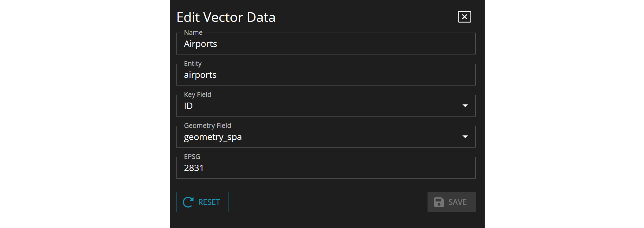Focus the Entity field containing airports
The image size is (644, 228).
pyautogui.click(x=326, y=75)
